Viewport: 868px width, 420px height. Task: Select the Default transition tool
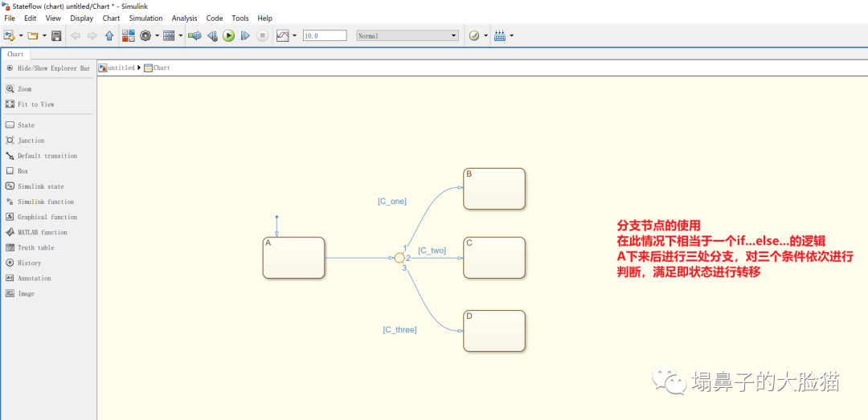coord(42,156)
